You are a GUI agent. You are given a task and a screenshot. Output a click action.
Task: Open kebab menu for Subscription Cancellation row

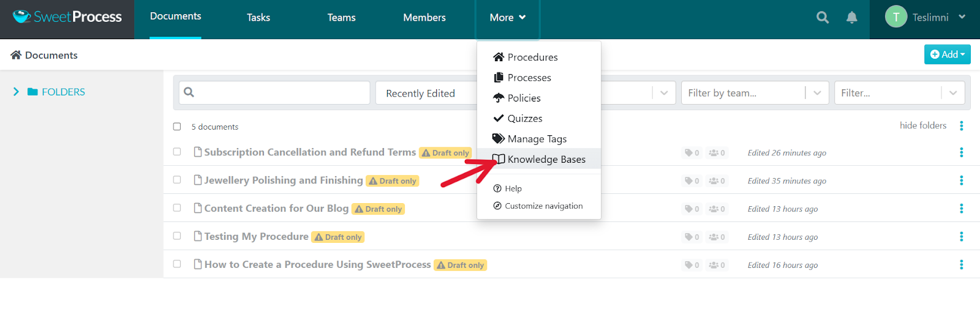point(961,152)
